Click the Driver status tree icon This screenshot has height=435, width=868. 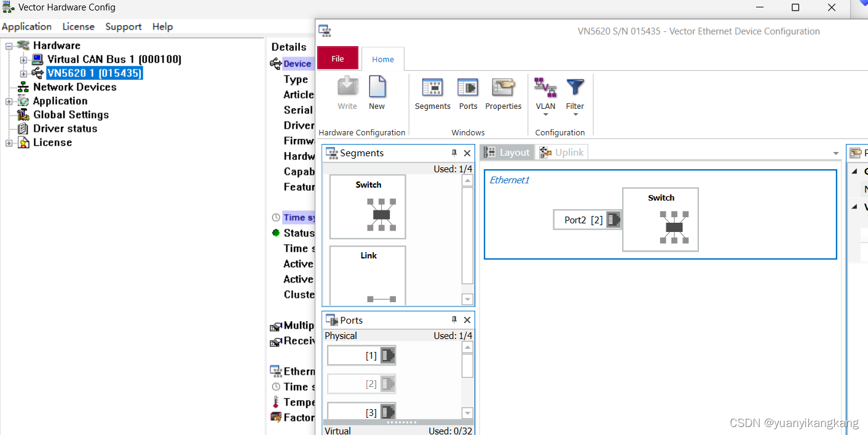click(x=23, y=129)
